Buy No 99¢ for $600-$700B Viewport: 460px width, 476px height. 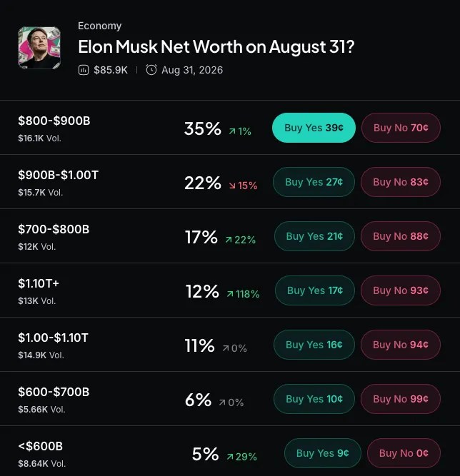401,399
